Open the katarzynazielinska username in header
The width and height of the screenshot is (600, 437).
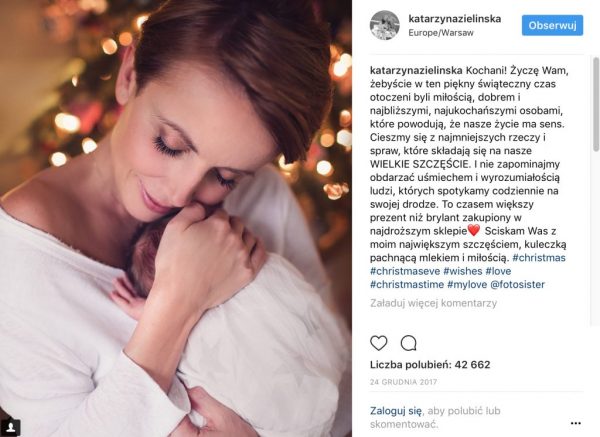455,18
